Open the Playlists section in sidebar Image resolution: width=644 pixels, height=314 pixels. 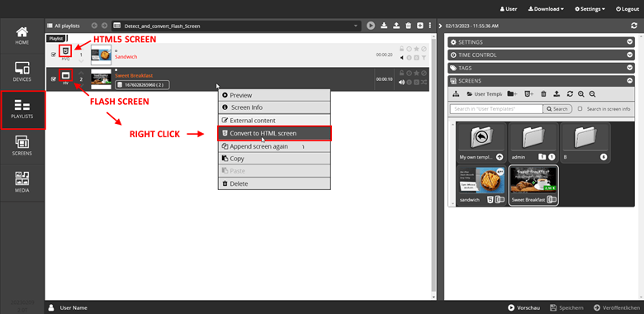(x=22, y=110)
